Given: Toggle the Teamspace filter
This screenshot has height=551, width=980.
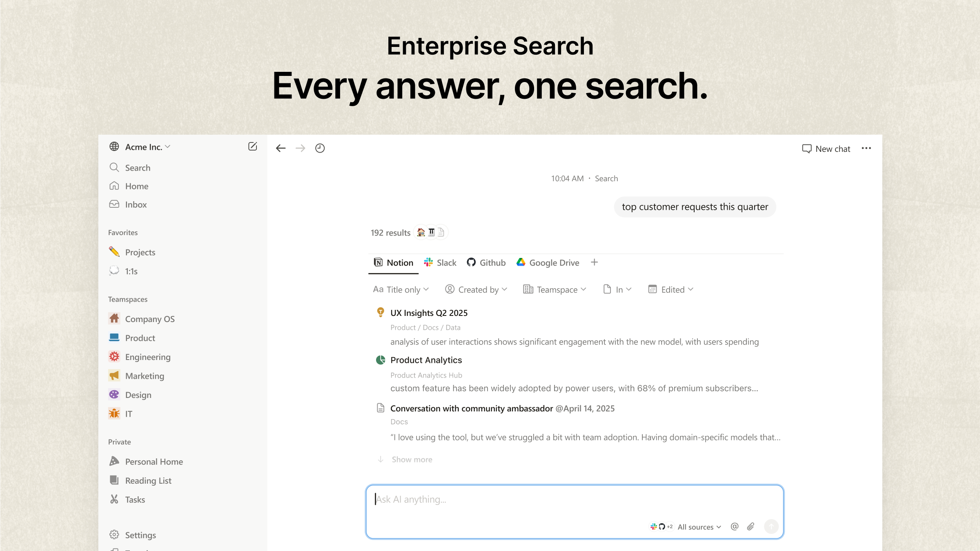Looking at the screenshot, I should tap(554, 289).
